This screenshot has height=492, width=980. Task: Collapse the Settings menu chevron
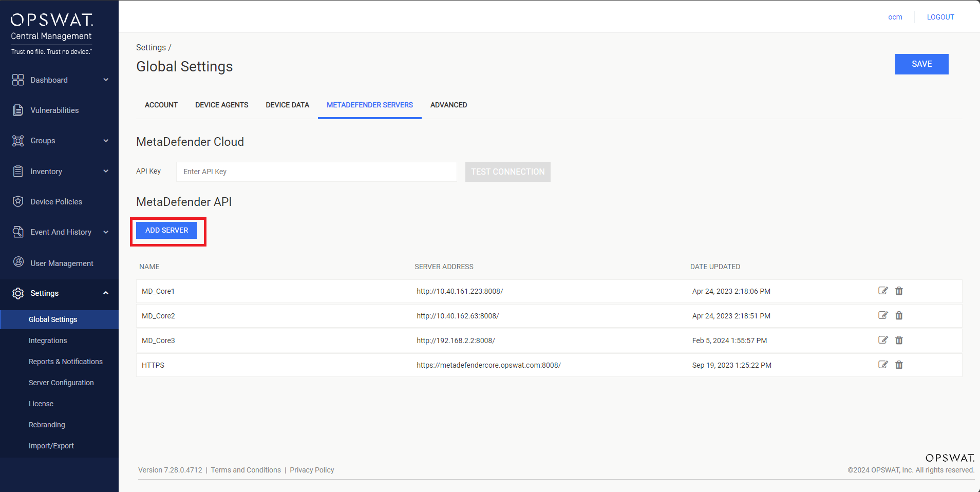tap(106, 293)
